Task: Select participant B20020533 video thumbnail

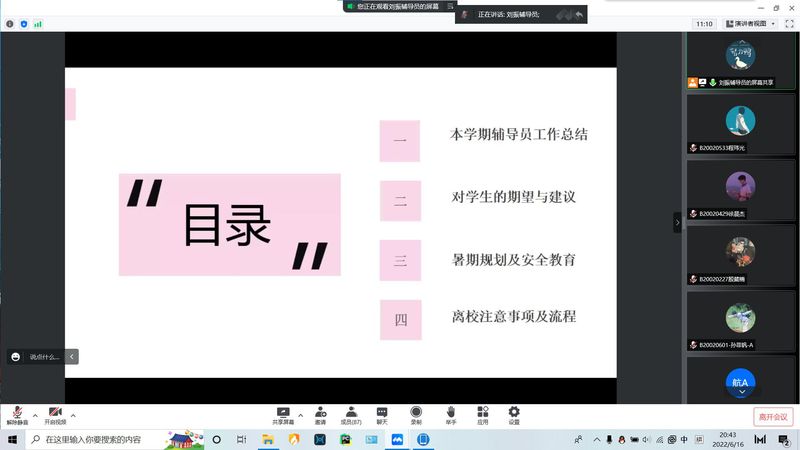Action: pos(740,124)
